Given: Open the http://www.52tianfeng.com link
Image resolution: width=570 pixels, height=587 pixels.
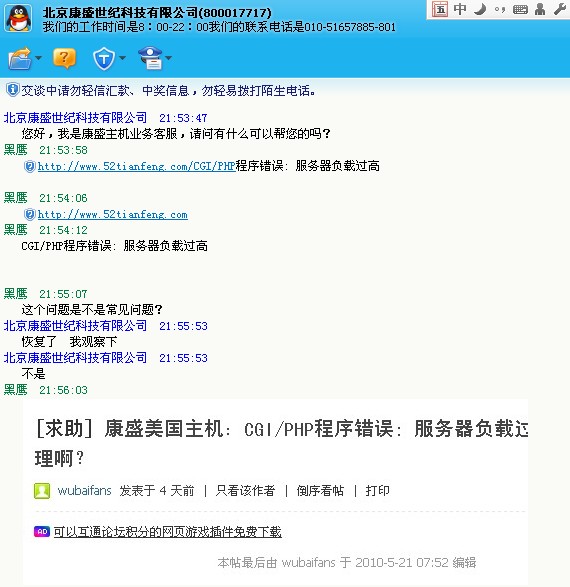Looking at the screenshot, I should (x=113, y=215).
